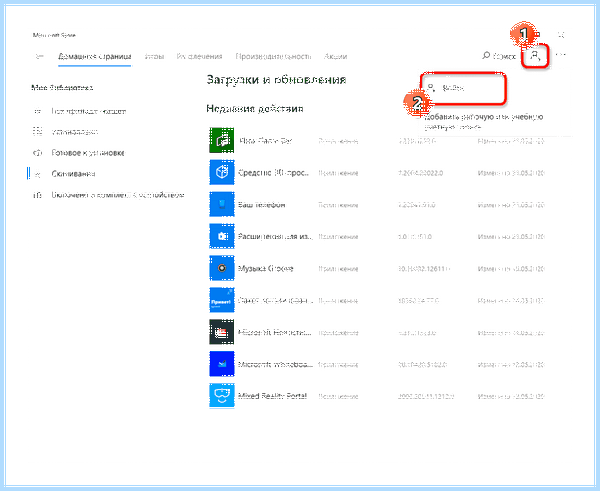This screenshot has height=491, width=600.
Task: Open the three-dot more options menu
Action: tap(561, 55)
